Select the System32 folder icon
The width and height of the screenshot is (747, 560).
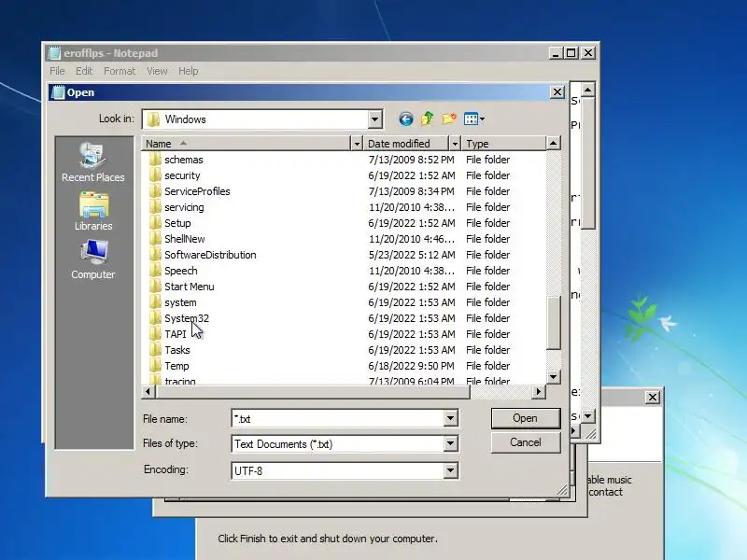(155, 318)
